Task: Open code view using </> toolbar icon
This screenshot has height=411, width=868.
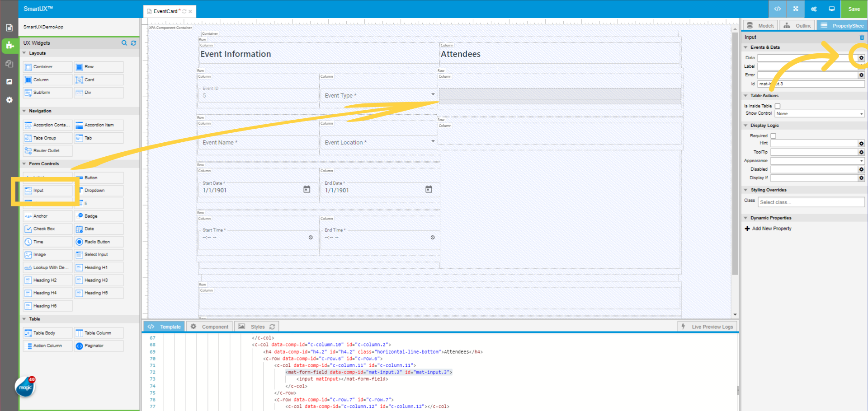Action: click(777, 9)
